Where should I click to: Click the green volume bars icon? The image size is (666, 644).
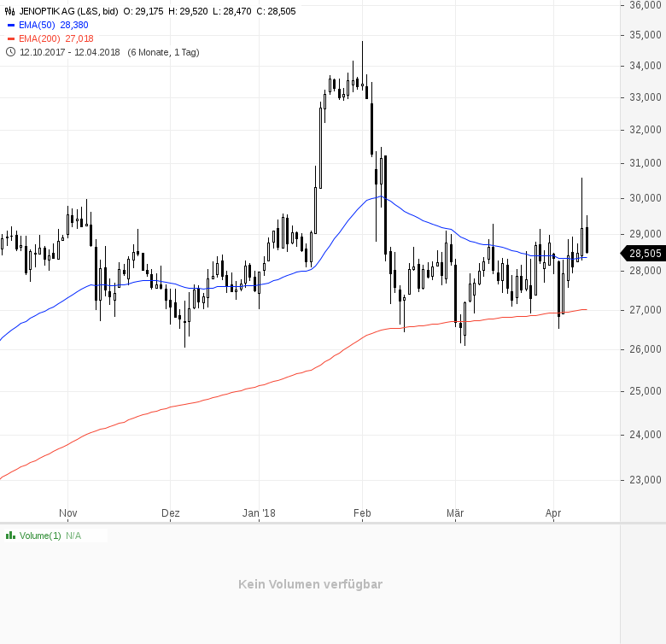(x=10, y=536)
